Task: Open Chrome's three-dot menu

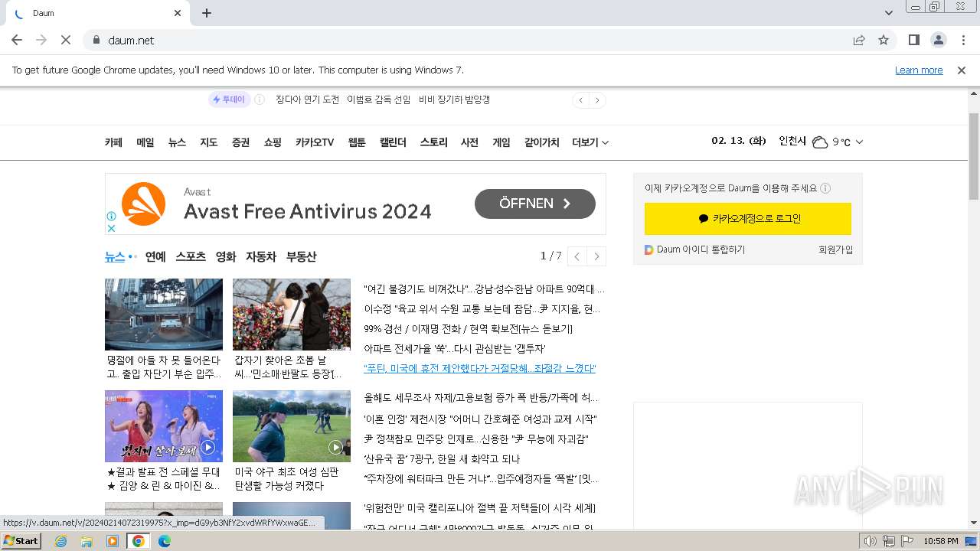Action: [962, 40]
